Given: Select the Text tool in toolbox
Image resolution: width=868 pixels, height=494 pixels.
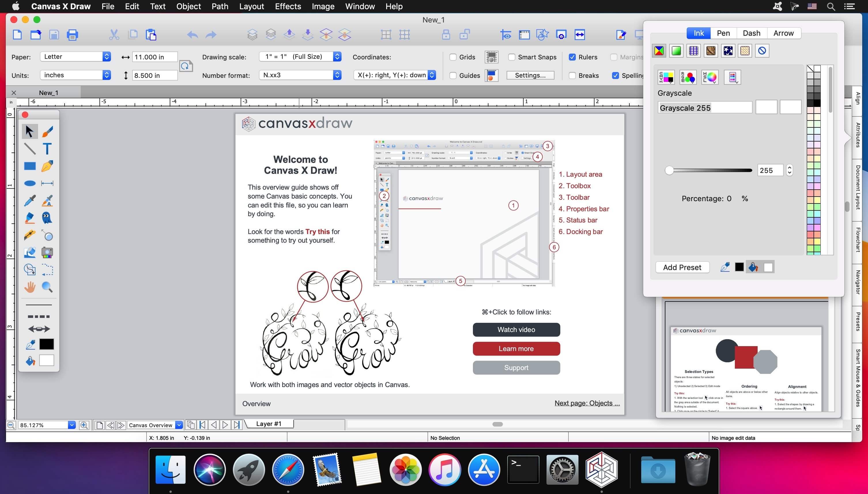Looking at the screenshot, I should (47, 149).
